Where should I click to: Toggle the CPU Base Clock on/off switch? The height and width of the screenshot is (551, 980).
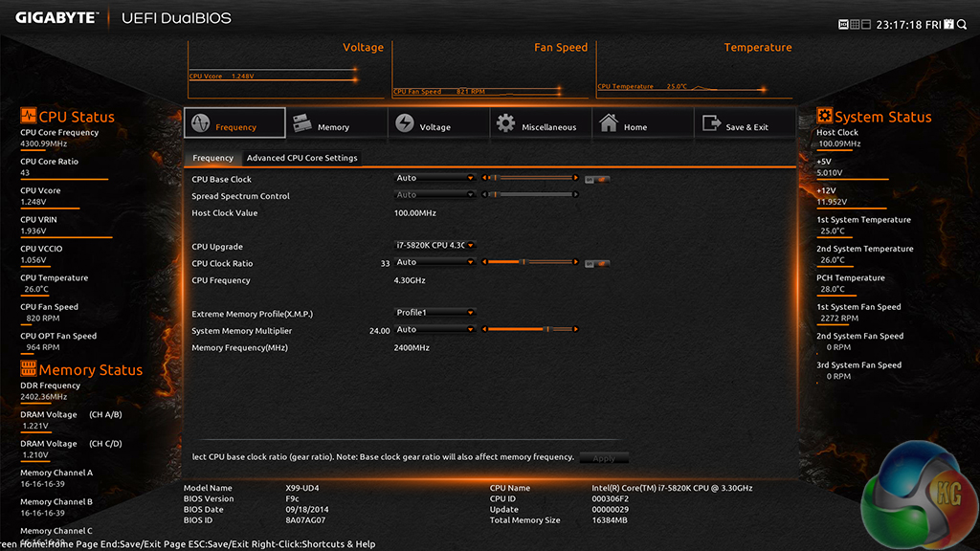click(x=598, y=179)
